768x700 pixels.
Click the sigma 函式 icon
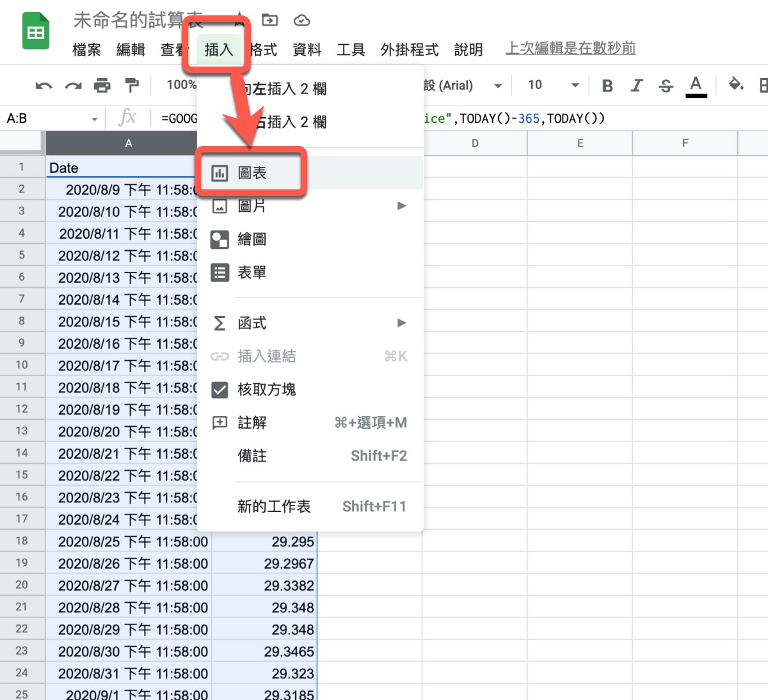pos(220,323)
